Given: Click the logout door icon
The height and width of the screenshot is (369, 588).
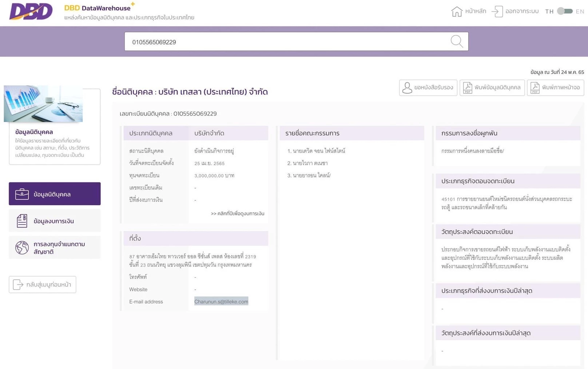Looking at the screenshot, I should 497,12.
